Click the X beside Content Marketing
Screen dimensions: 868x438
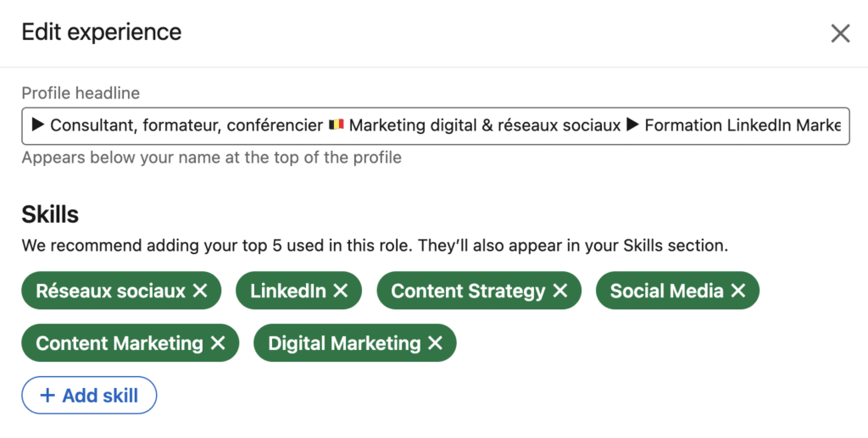218,343
